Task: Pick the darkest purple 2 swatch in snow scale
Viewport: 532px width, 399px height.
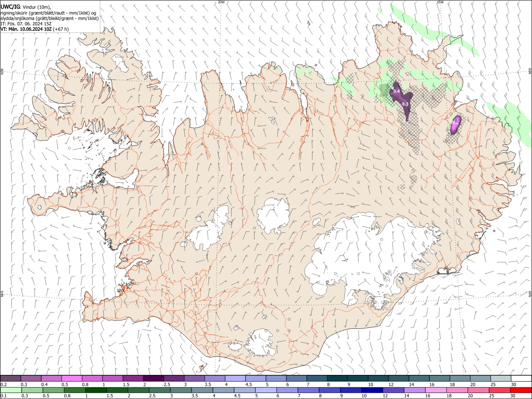Action: pos(153,378)
